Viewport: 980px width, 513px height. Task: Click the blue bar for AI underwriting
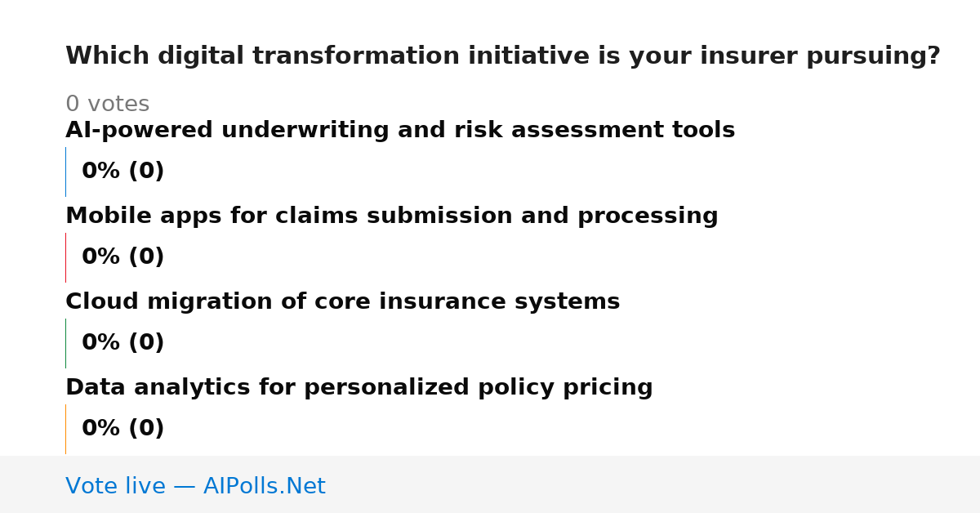[x=65, y=172]
